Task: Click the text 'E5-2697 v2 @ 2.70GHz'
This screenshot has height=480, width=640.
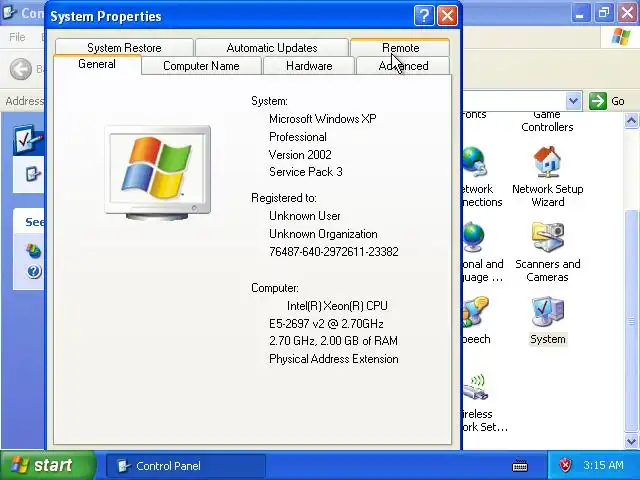Action: (326, 324)
